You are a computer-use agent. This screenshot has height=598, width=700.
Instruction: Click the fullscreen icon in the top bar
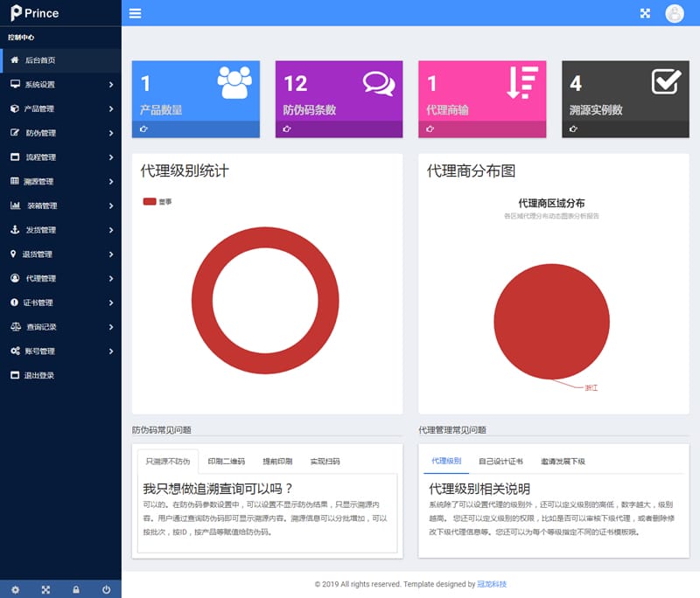[645, 13]
